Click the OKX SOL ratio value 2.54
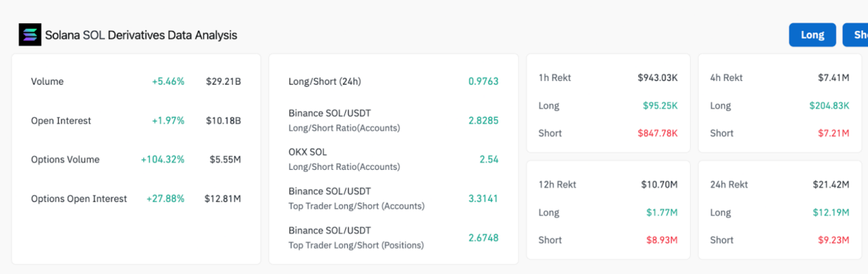Screen dimensions: 868x274 489,159
